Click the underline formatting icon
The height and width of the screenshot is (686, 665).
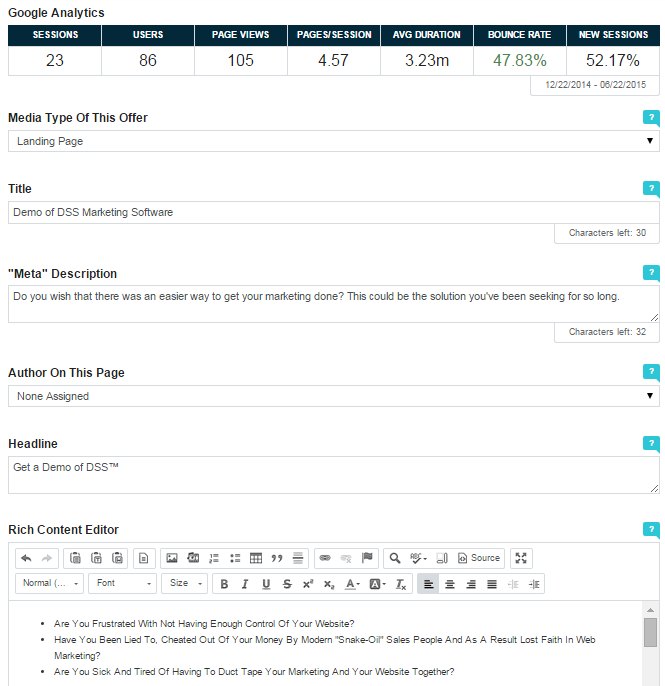pos(266,584)
